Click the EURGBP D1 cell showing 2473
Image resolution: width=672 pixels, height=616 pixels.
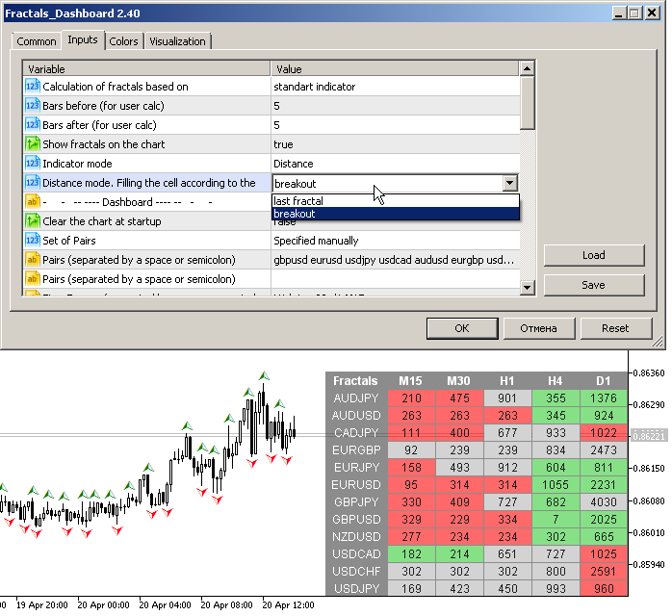[x=604, y=449]
